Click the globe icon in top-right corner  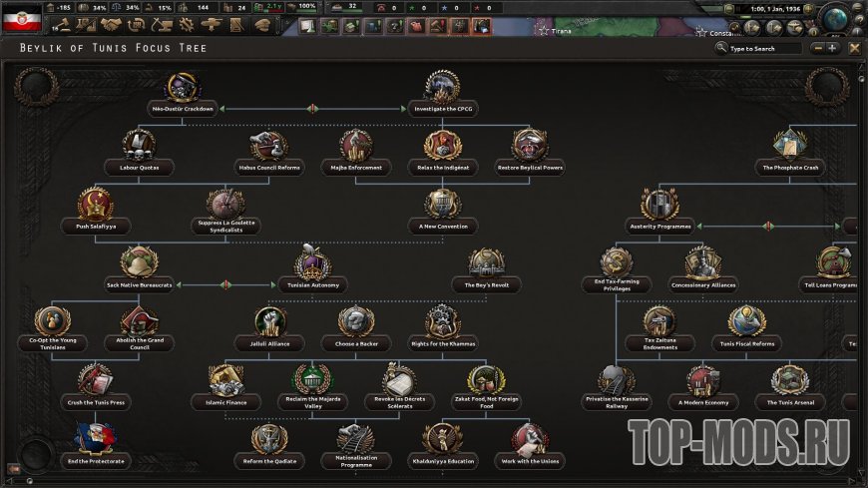pyautogui.click(x=836, y=18)
